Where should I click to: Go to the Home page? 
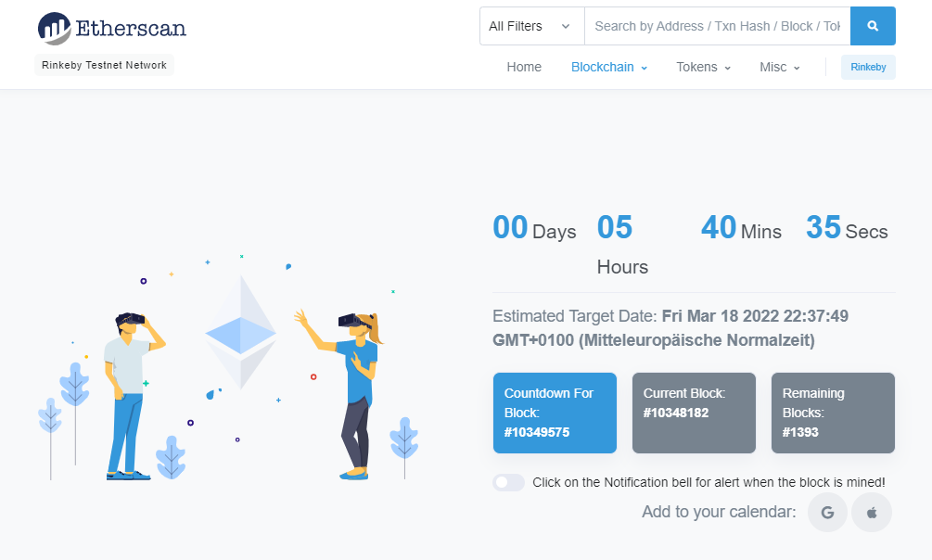click(x=524, y=67)
